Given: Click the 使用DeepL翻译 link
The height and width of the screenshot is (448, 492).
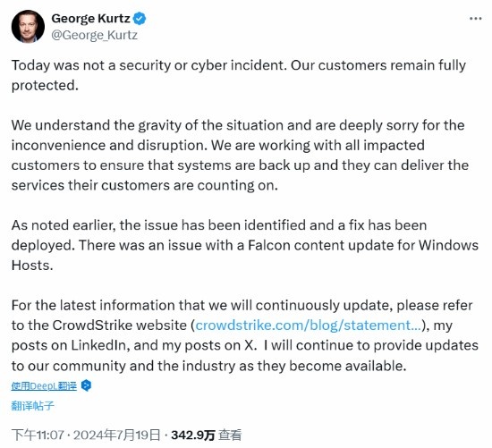Looking at the screenshot, I should pos(44,385).
